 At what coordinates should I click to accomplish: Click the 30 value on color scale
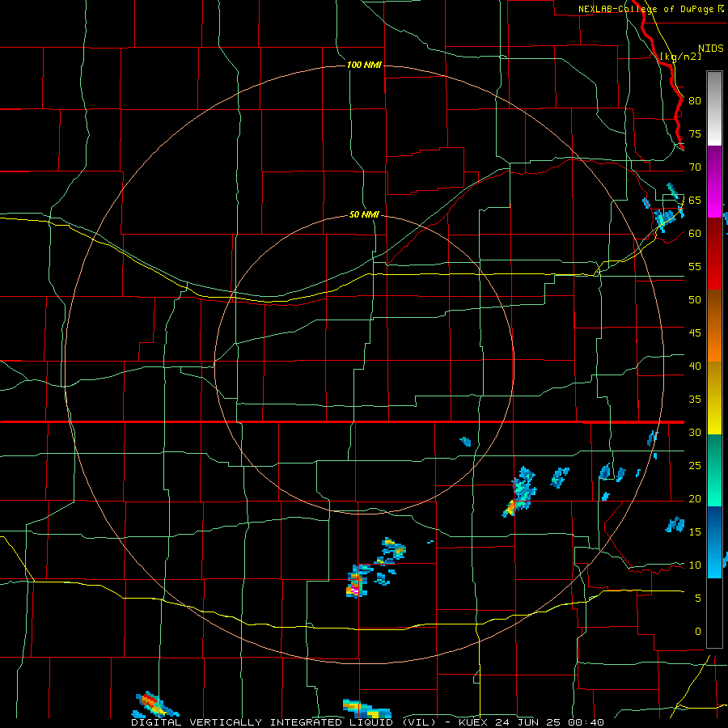click(695, 433)
